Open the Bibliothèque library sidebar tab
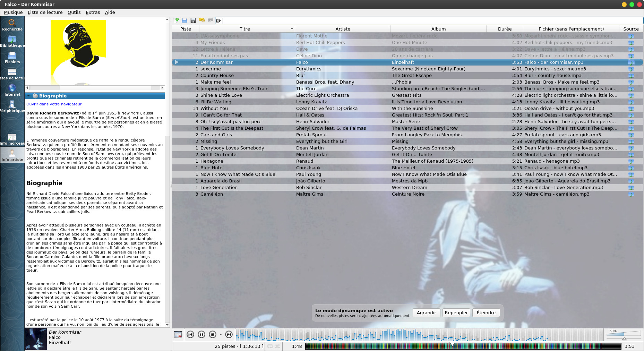Image resolution: width=644 pixels, height=351 pixels. coord(12,41)
